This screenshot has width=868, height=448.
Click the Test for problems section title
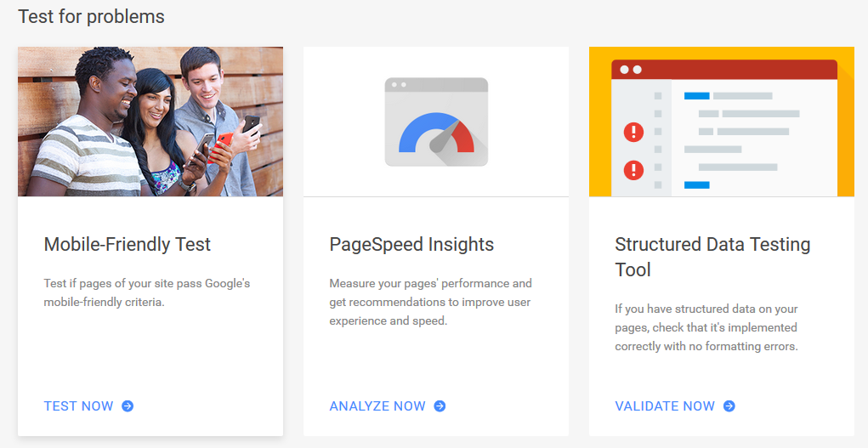[91, 17]
